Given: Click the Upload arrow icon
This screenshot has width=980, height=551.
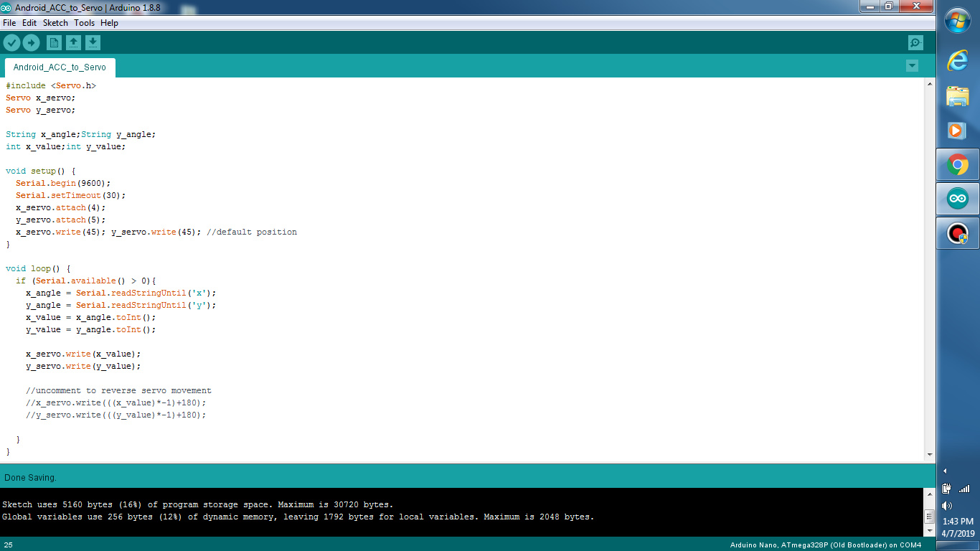Looking at the screenshot, I should [x=31, y=42].
